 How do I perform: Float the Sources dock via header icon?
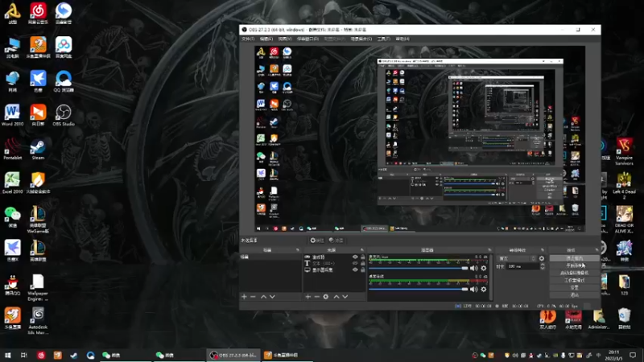[x=362, y=249]
